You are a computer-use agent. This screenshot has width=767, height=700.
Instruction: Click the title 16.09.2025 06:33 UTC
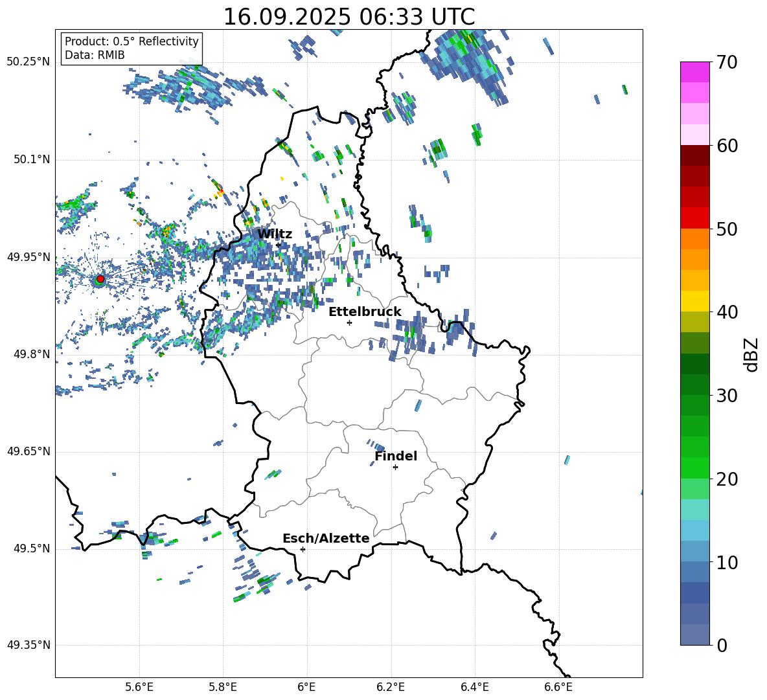pyautogui.click(x=349, y=17)
